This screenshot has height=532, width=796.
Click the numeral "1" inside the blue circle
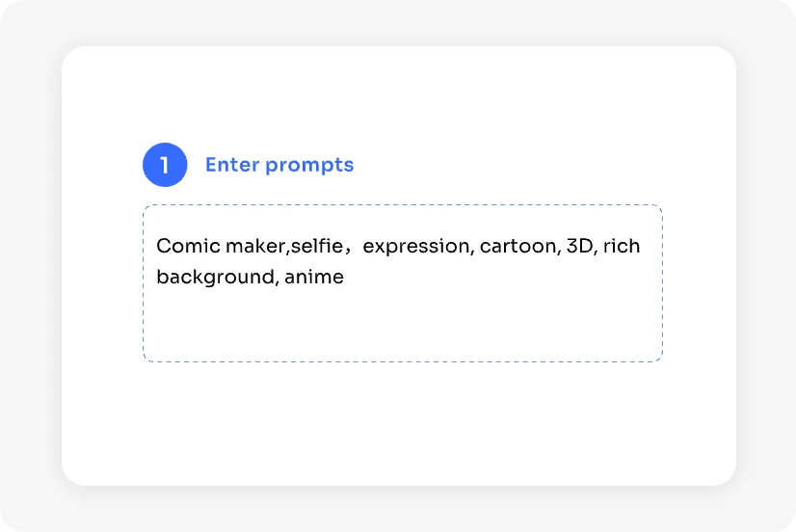[165, 165]
